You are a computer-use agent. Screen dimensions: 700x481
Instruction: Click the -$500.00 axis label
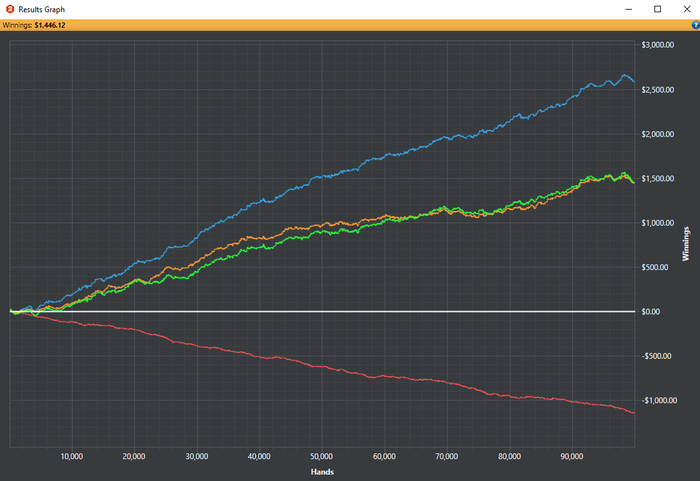tap(656, 356)
